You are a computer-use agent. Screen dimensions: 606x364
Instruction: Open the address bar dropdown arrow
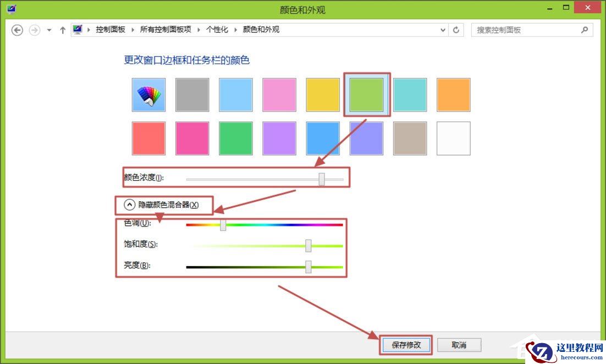[x=443, y=30]
